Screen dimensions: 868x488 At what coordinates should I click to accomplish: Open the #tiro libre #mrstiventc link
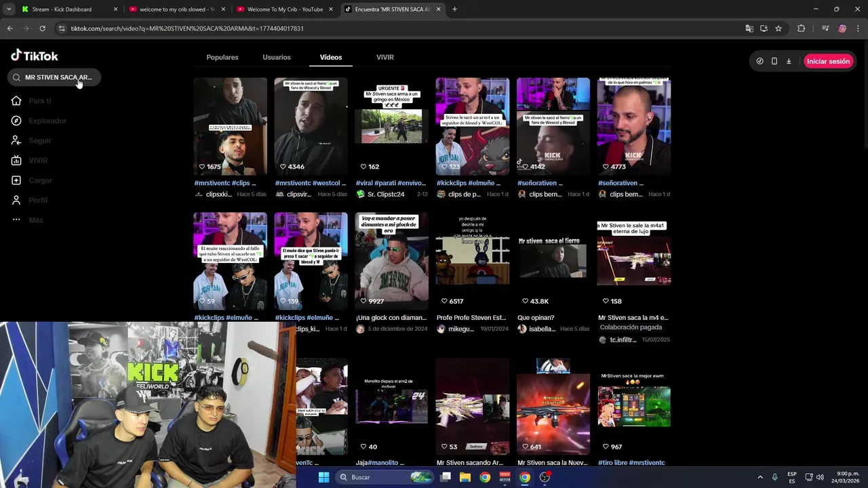click(x=631, y=463)
